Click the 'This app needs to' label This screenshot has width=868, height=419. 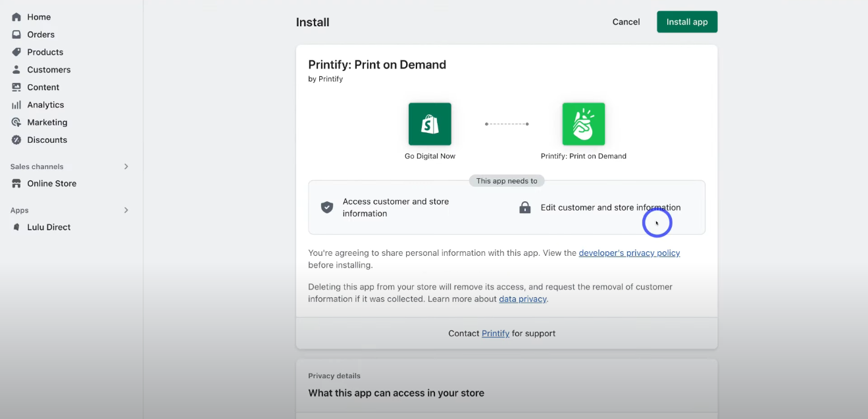click(x=507, y=181)
